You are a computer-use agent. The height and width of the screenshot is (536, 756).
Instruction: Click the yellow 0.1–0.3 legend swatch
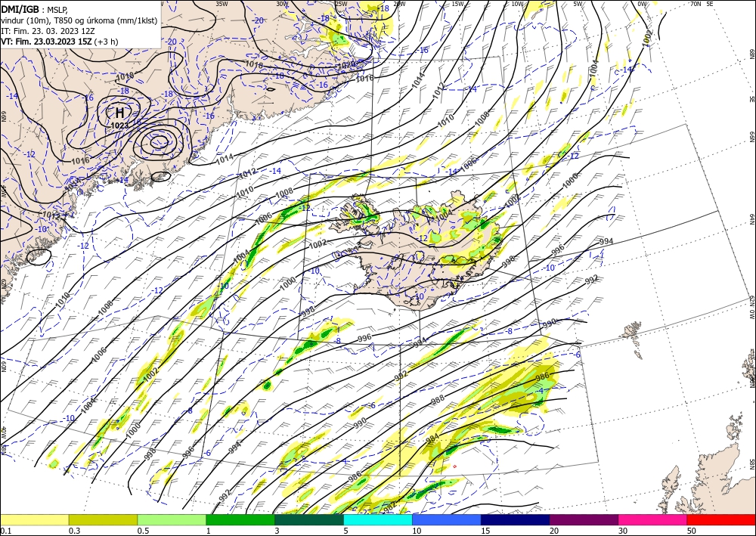coord(34,519)
